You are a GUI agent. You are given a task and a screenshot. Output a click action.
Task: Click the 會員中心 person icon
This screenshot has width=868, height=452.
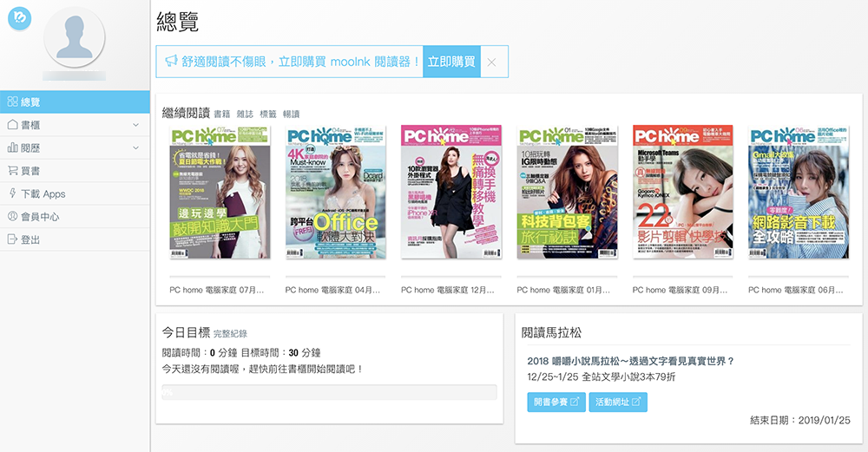point(13,216)
